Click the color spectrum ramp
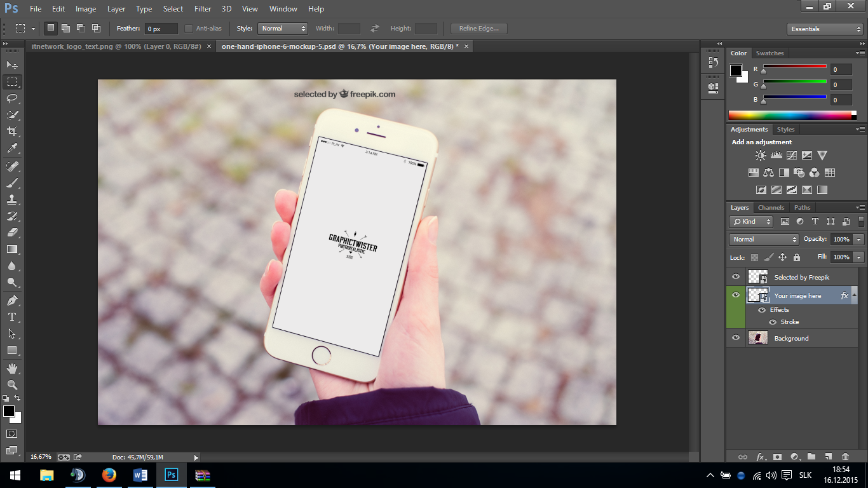 click(x=790, y=115)
